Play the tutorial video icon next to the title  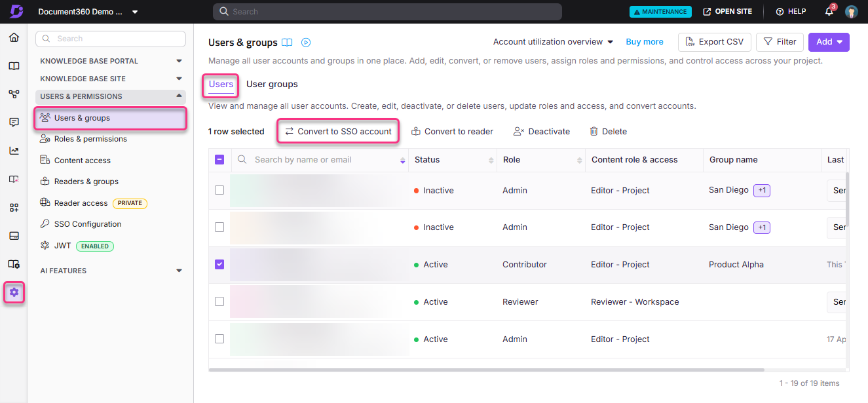click(305, 41)
